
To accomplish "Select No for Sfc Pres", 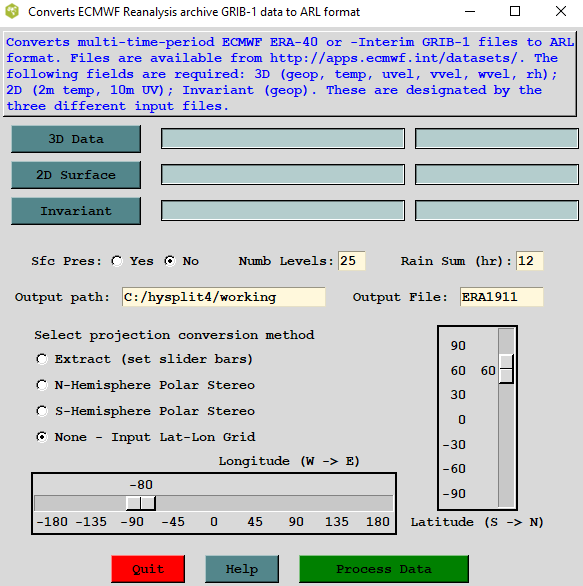I will pos(170,261).
